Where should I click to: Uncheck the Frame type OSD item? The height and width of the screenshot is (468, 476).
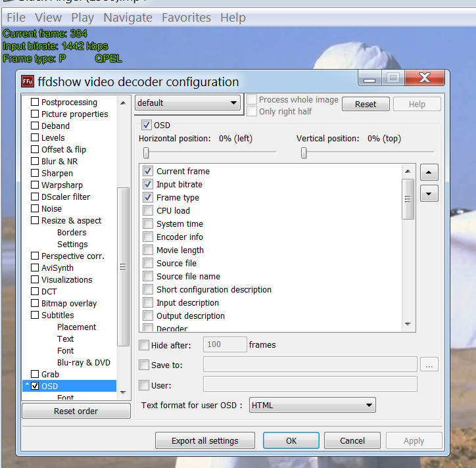[x=148, y=197]
